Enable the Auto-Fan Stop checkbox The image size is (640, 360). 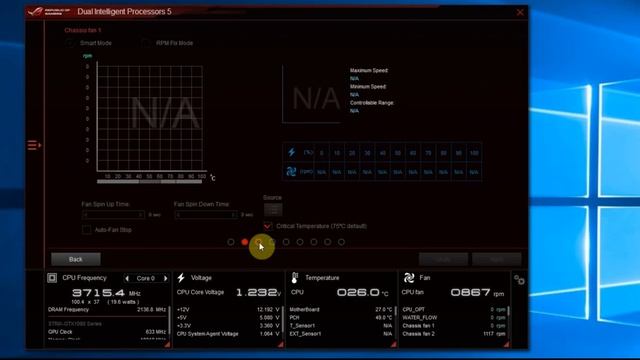(x=87, y=230)
